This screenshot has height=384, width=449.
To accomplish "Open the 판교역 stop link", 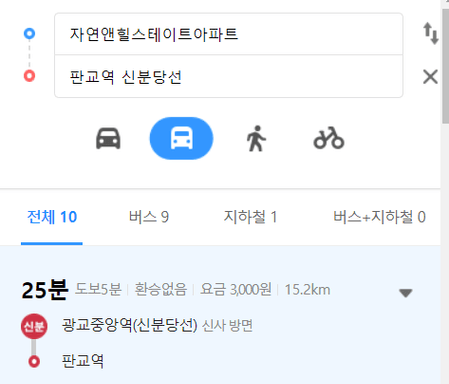I will 83,361.
